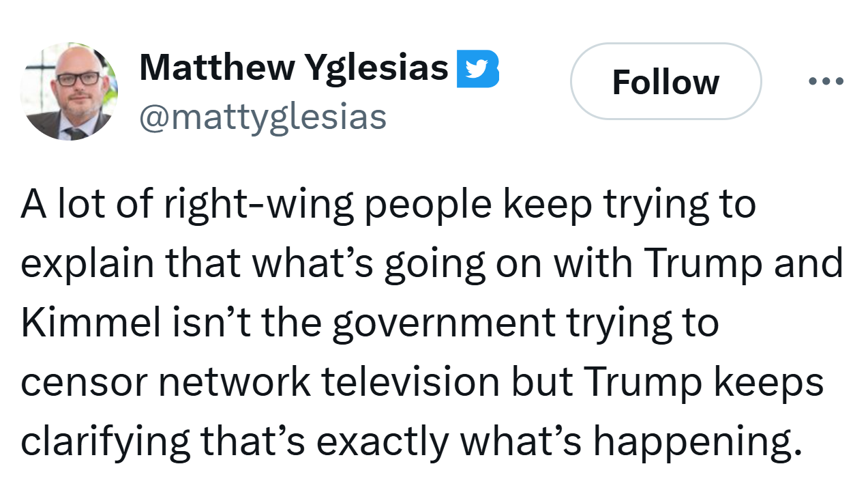Open the @mattyglesias handle link
Screen dimensions: 868x477
[263, 117]
